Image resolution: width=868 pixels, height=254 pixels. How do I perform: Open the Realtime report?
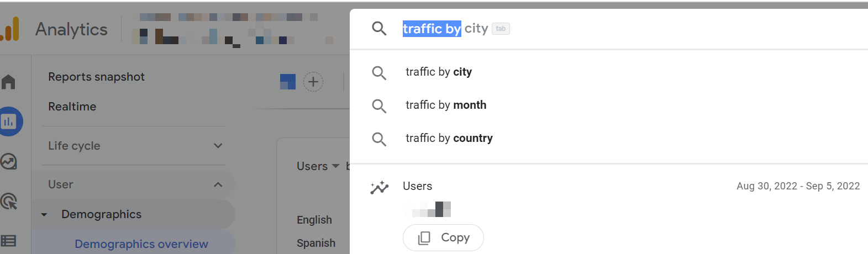click(72, 107)
